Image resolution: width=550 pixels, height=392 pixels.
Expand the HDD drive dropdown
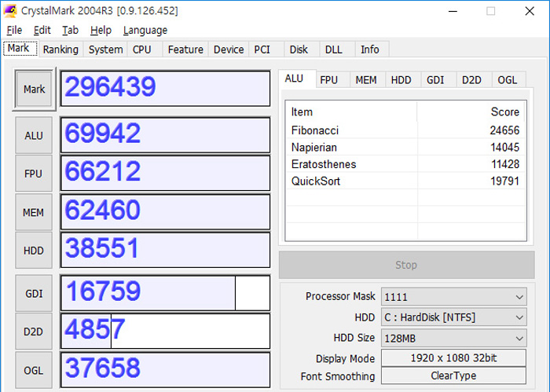(x=454, y=317)
